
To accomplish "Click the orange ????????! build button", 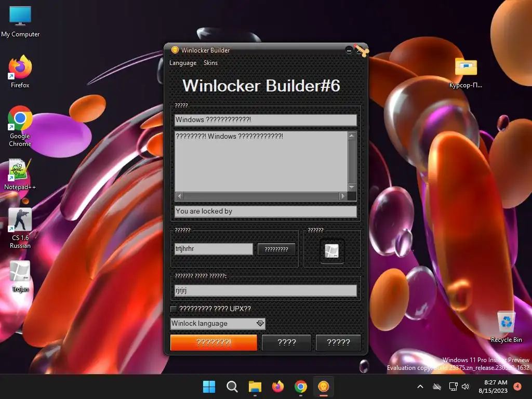I will [x=214, y=342].
